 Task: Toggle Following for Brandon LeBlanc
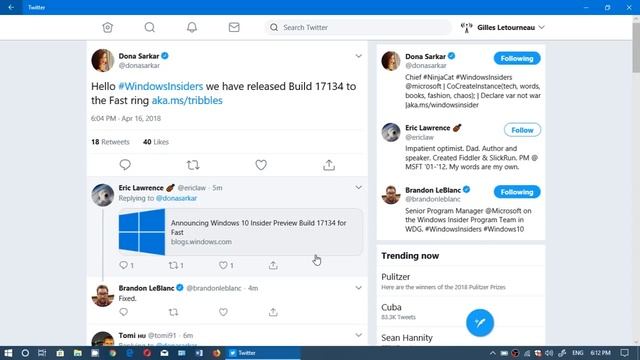(x=517, y=192)
